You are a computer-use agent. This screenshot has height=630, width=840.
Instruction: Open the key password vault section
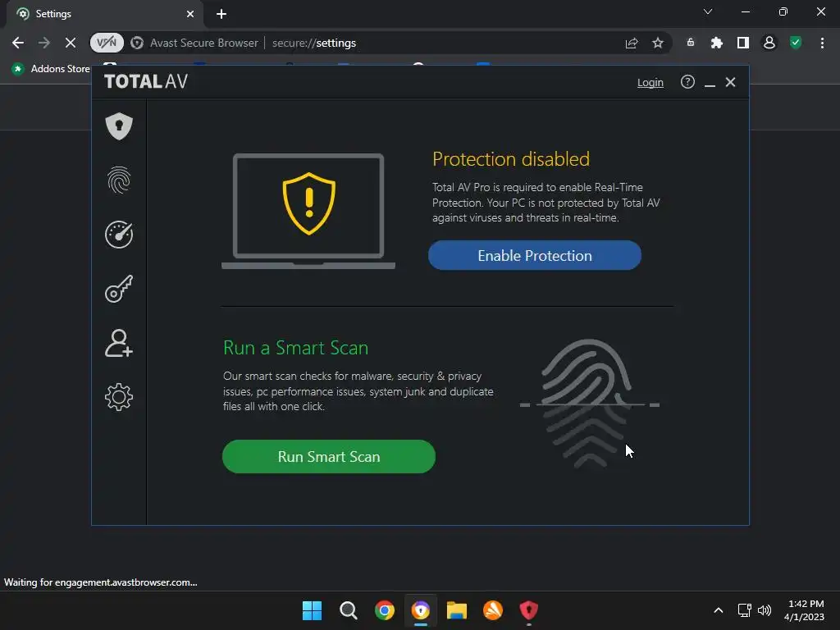(x=119, y=289)
